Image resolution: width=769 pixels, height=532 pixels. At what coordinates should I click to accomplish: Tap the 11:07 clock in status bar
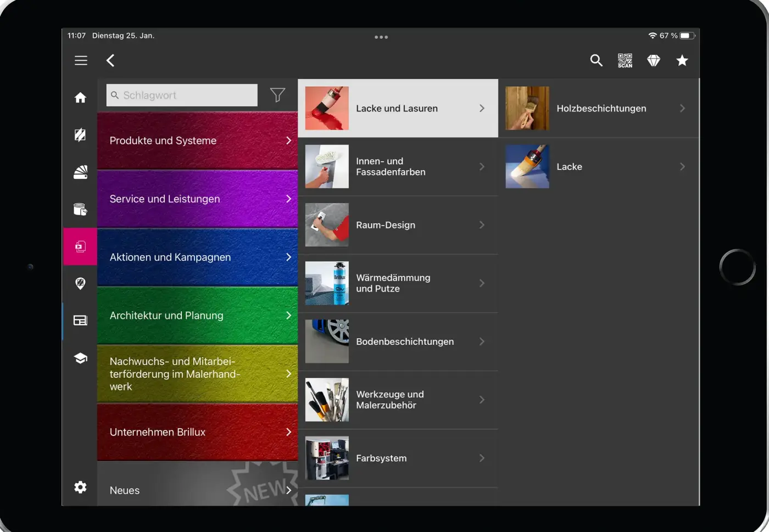coord(77,36)
